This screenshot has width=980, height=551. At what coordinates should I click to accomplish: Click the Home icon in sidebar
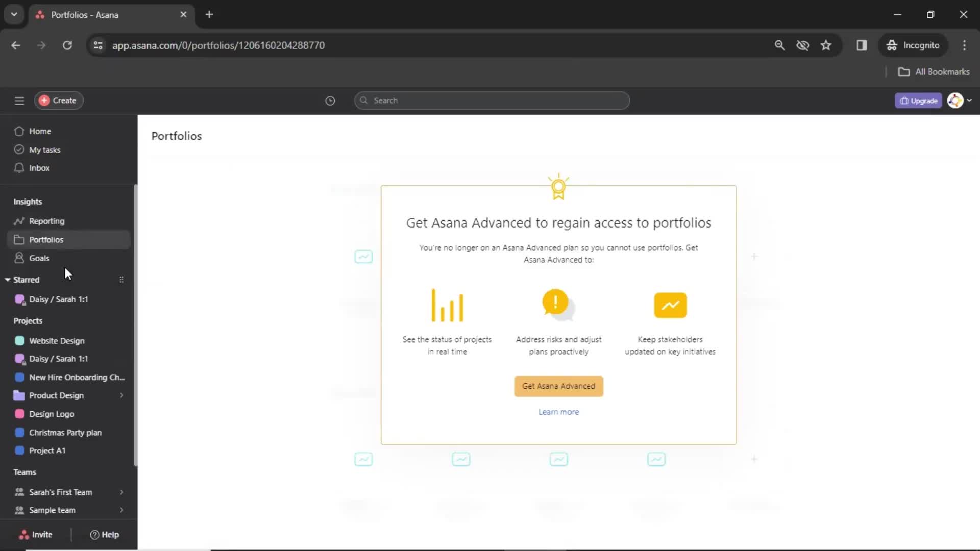pyautogui.click(x=19, y=131)
